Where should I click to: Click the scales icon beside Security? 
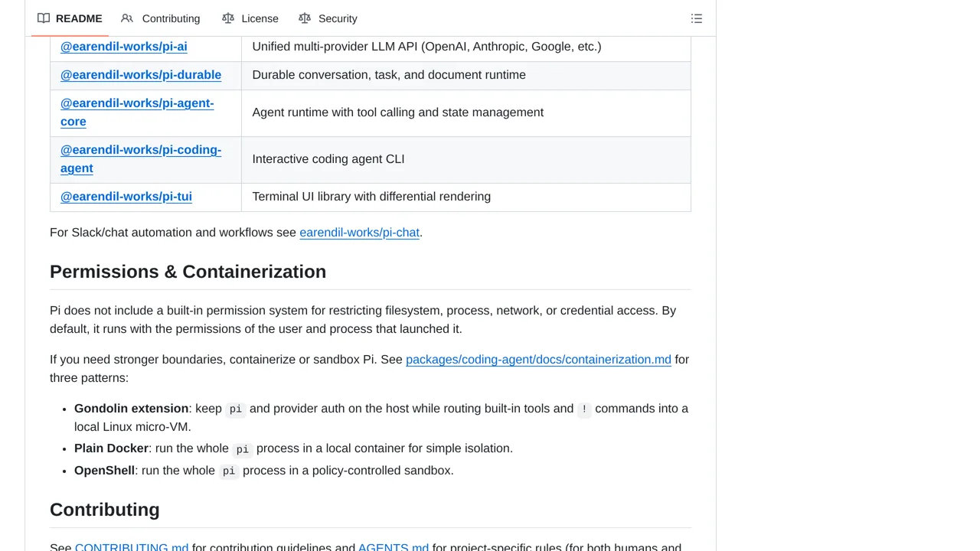tap(305, 18)
